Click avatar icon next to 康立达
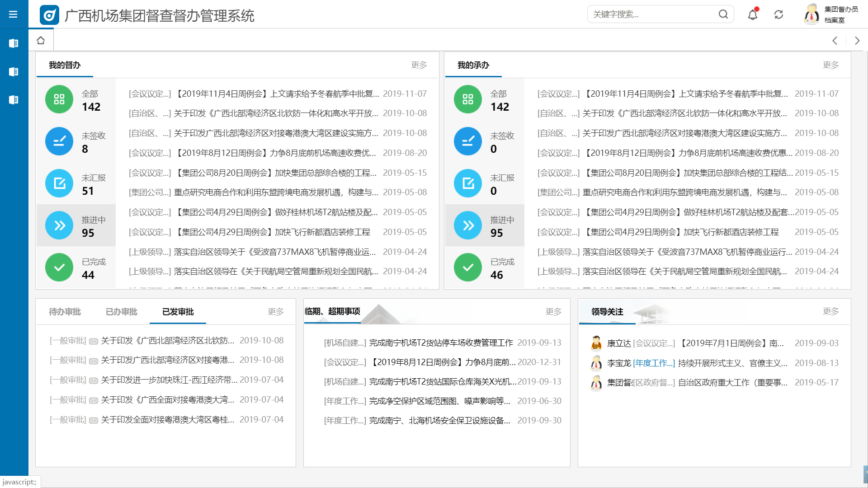Image resolution: width=868 pixels, height=488 pixels. (x=596, y=343)
